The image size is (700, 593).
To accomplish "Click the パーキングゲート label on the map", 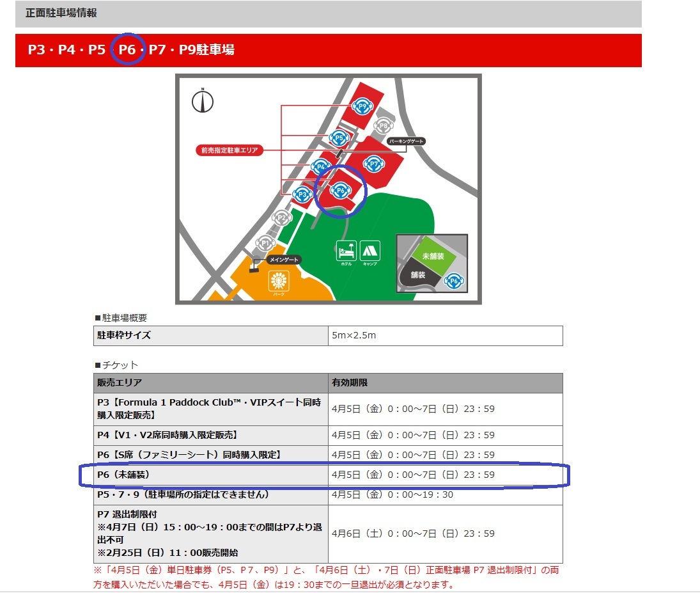I will (x=405, y=141).
